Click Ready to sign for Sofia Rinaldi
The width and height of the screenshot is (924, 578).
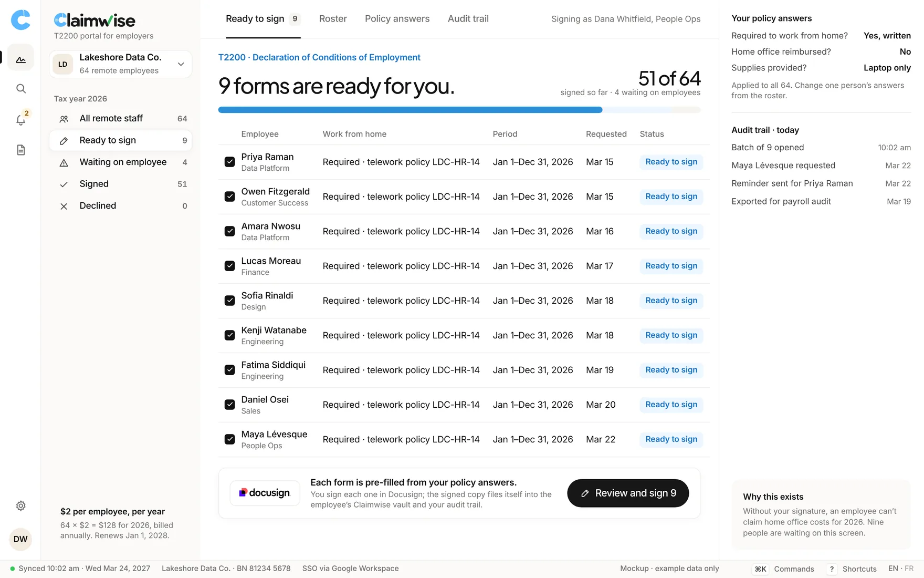[671, 301]
